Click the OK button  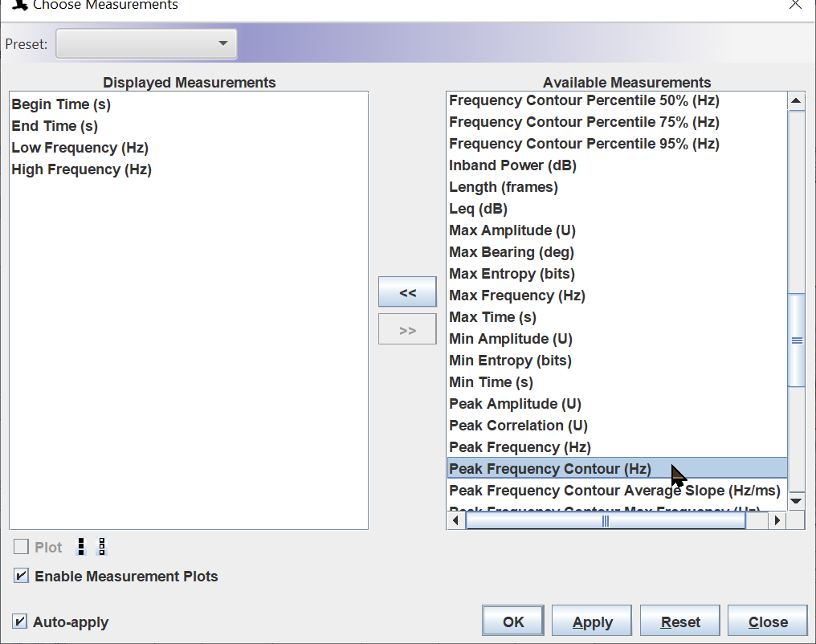click(513, 622)
